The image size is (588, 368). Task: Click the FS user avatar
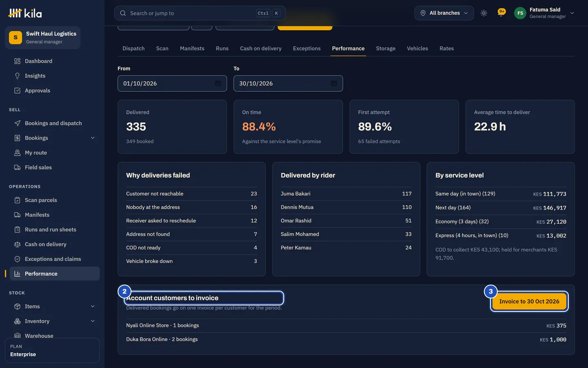coord(520,13)
